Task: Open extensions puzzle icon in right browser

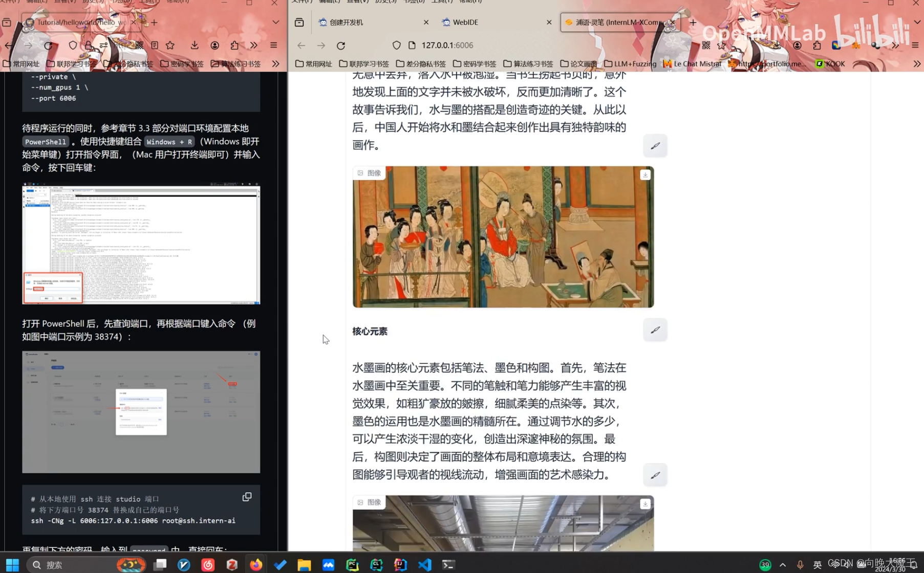Action: point(816,46)
